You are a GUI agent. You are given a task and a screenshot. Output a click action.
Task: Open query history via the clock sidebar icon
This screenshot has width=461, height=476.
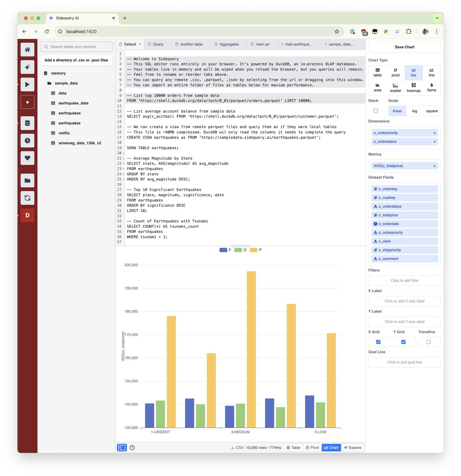pos(27,140)
